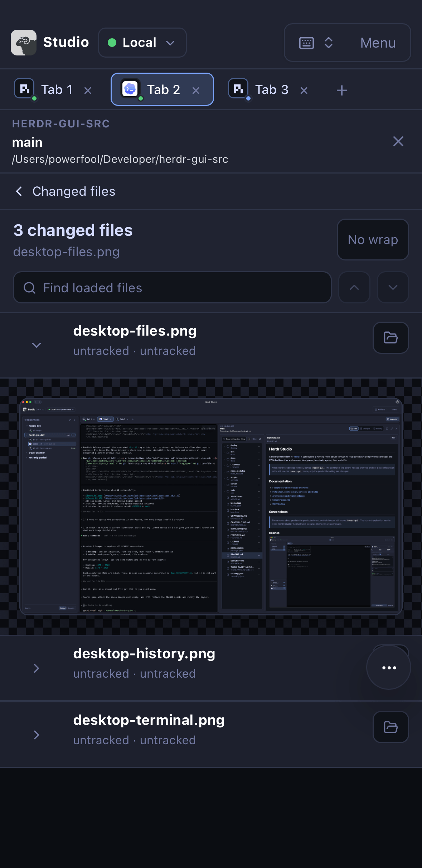This screenshot has width=422, height=868.
Task: Jump to next match with down arrow
Action: click(x=393, y=287)
